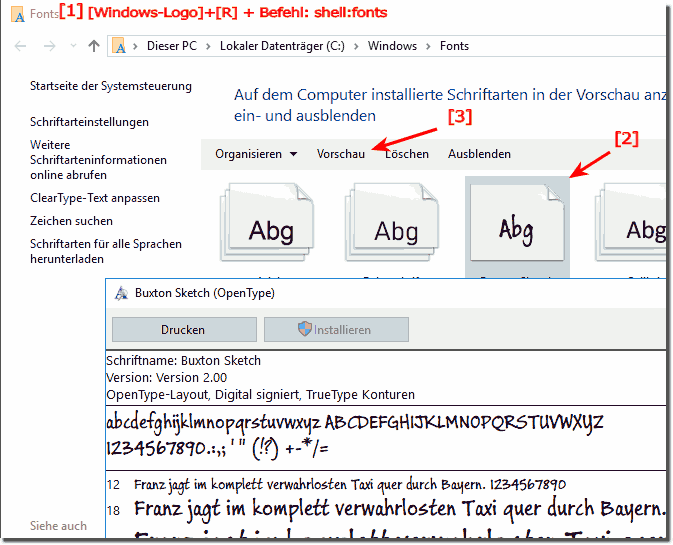Screen dimensions: 673x545
Task: Open 'Schriftarten für alle Sprachen herunterladen'
Action: [106, 251]
